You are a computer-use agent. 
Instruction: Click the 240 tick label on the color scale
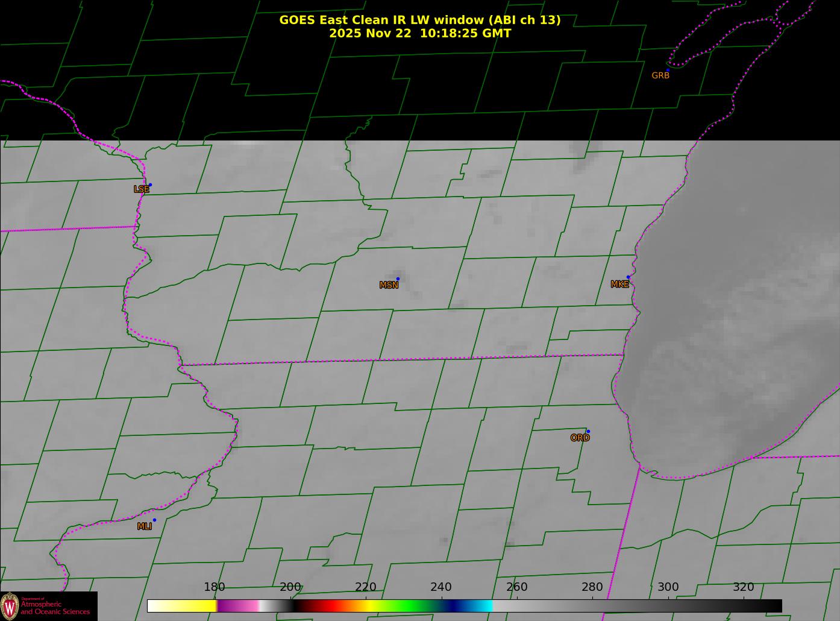pyautogui.click(x=441, y=587)
